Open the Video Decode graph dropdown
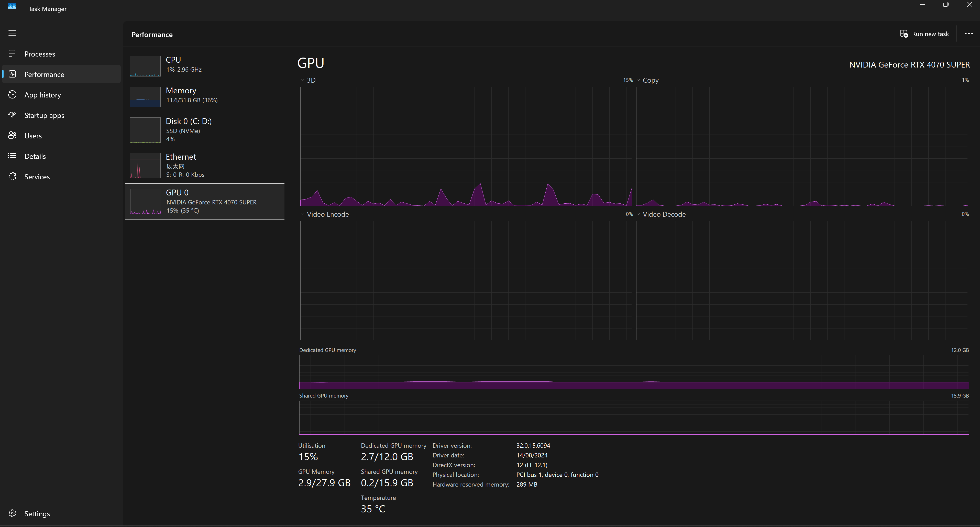 [638, 214]
